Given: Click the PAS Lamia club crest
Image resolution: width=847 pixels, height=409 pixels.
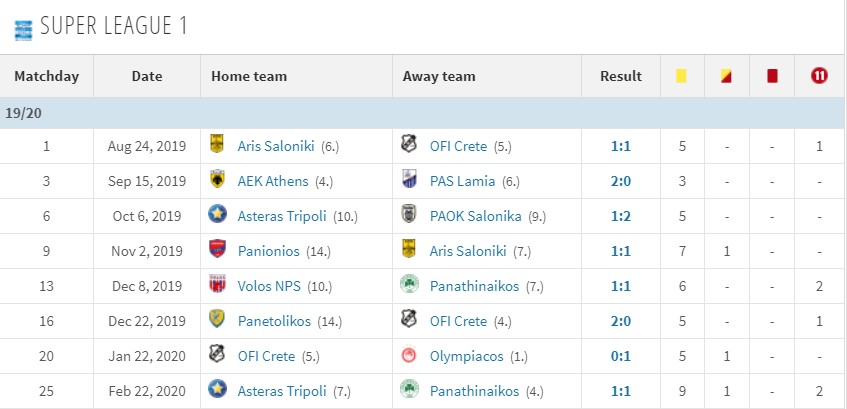Looking at the screenshot, I should click(x=409, y=179).
